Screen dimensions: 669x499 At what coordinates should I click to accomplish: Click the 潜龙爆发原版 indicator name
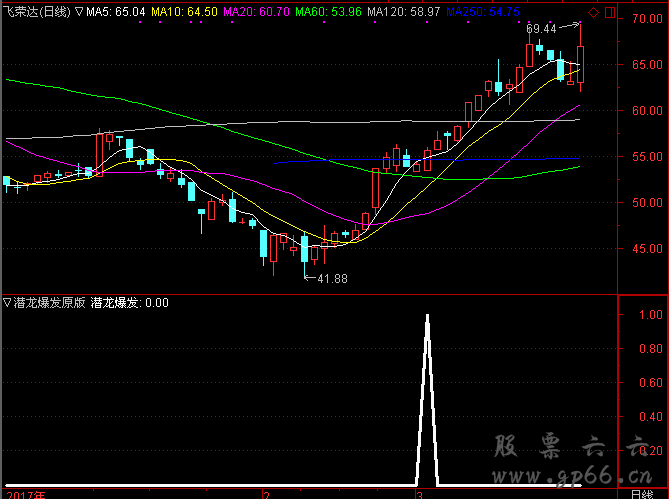[x=49, y=303]
